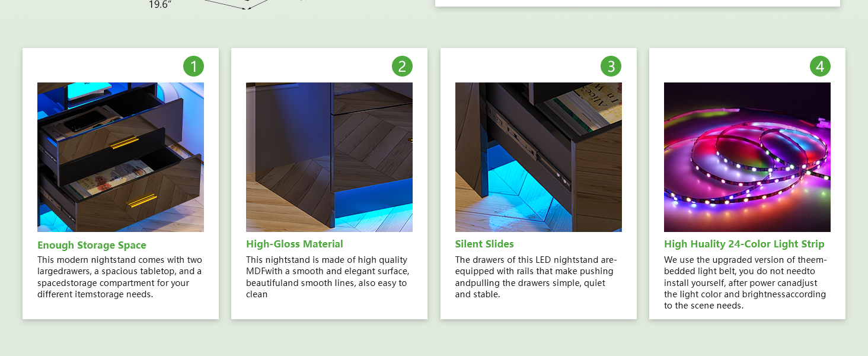This screenshot has width=868, height=356.
Task: Click the 19.6" dimension label
Action: (158, 5)
